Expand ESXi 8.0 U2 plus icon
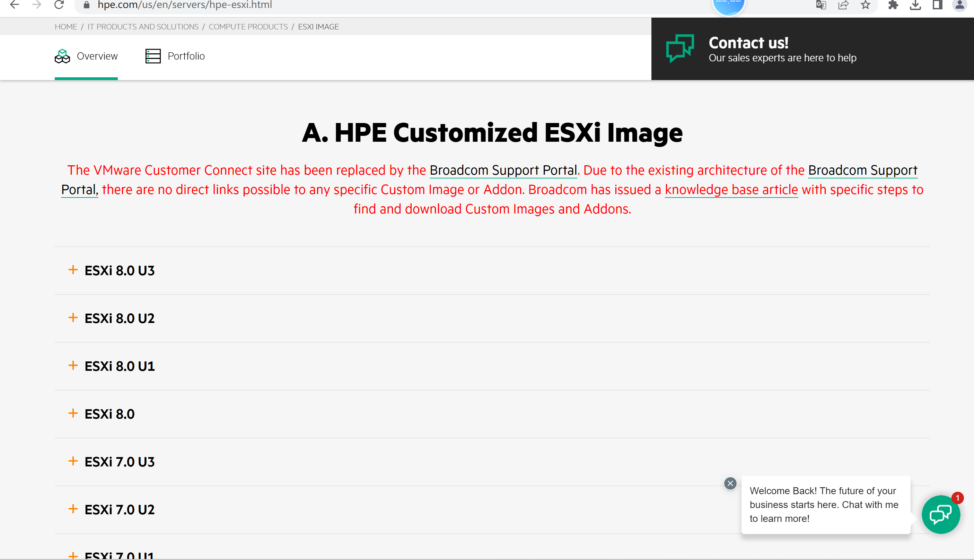The width and height of the screenshot is (974, 560). pos(73,317)
